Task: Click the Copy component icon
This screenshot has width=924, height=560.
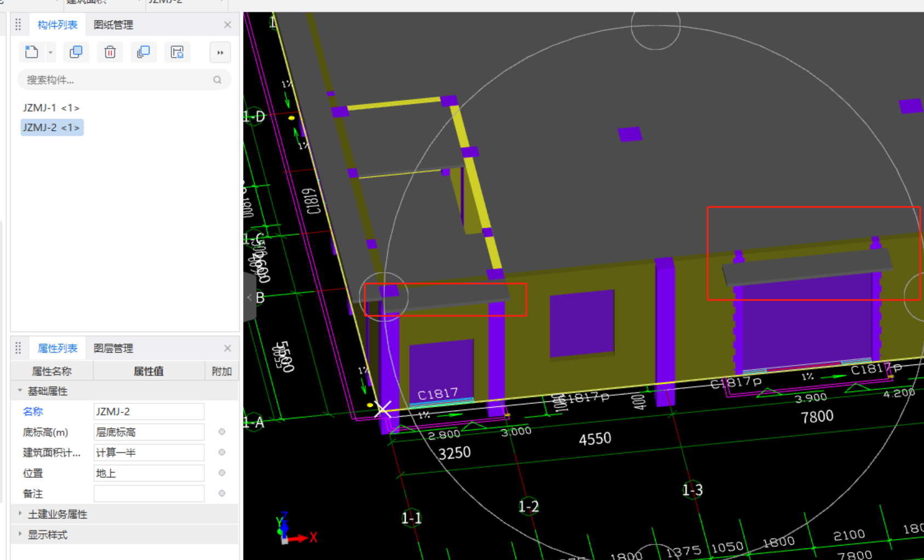Action: click(76, 52)
